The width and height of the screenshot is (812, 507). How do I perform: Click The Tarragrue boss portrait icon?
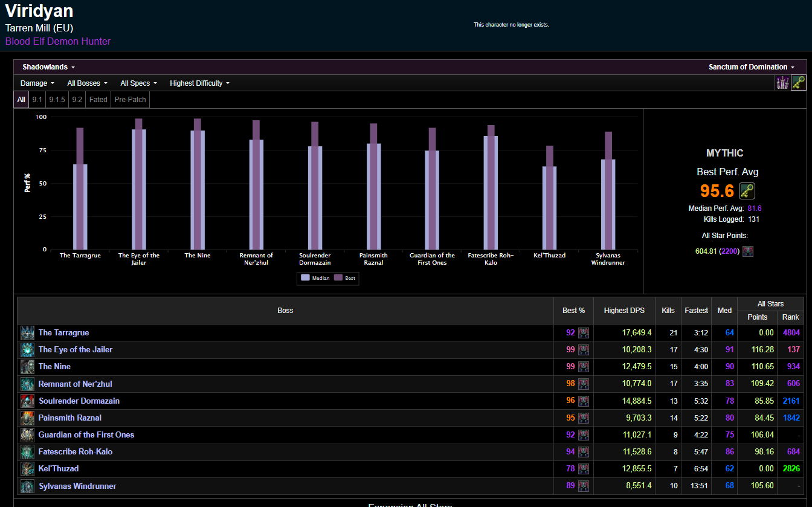(27, 332)
